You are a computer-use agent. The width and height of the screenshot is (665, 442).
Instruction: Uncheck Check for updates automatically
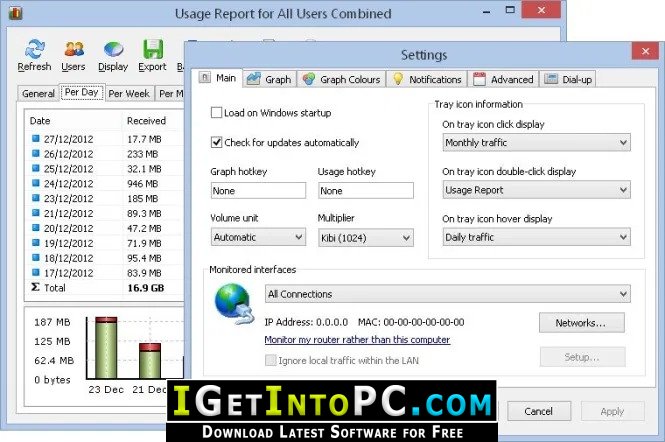[x=216, y=142]
